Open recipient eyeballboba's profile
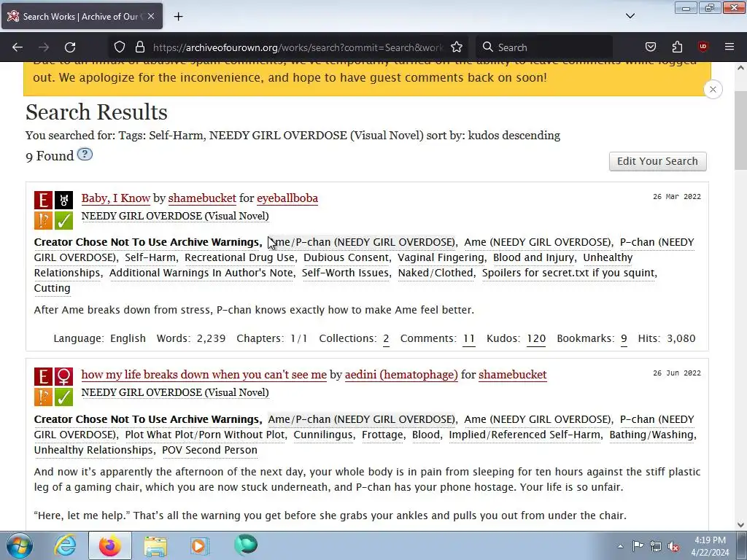Image resolution: width=747 pixels, height=560 pixels. tap(287, 198)
